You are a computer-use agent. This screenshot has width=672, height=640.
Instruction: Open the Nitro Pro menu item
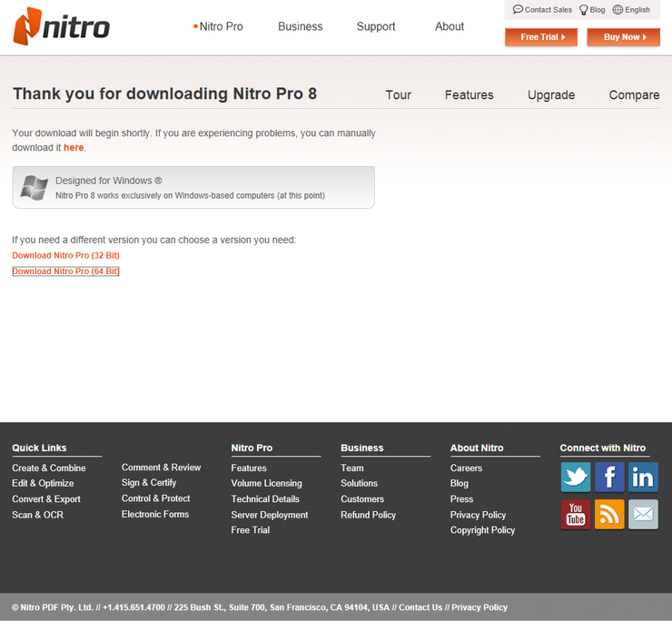pos(221,26)
